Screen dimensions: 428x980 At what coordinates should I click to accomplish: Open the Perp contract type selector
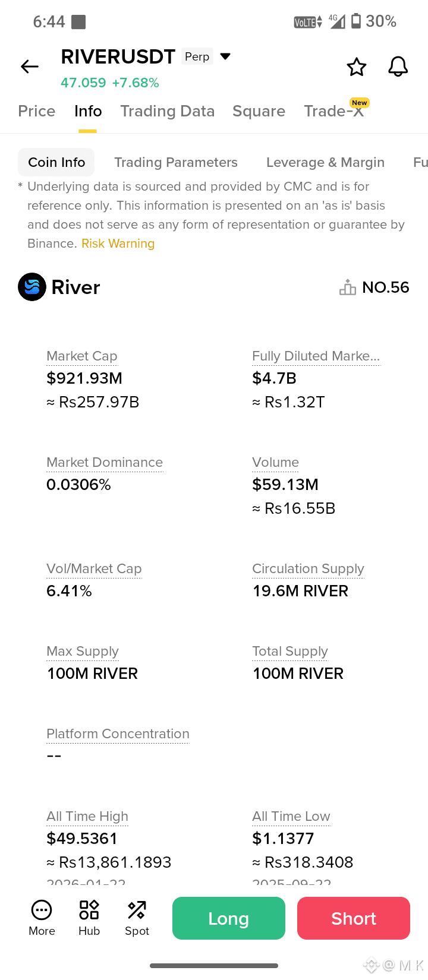pyautogui.click(x=197, y=56)
